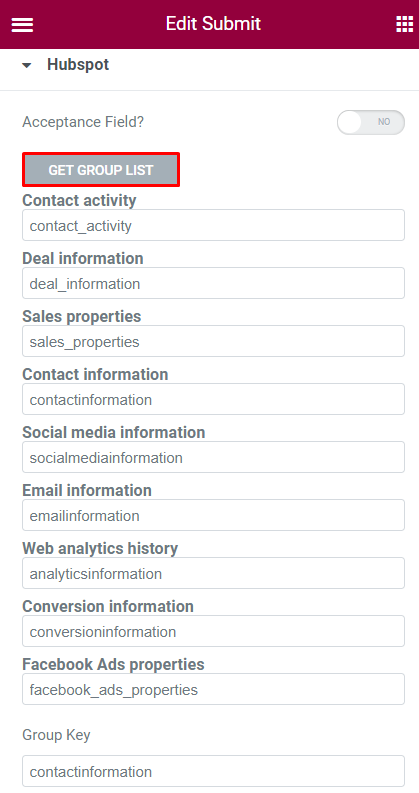This screenshot has width=419, height=793.
Task: Select the facebook_ads_properties field
Action: tap(213, 689)
